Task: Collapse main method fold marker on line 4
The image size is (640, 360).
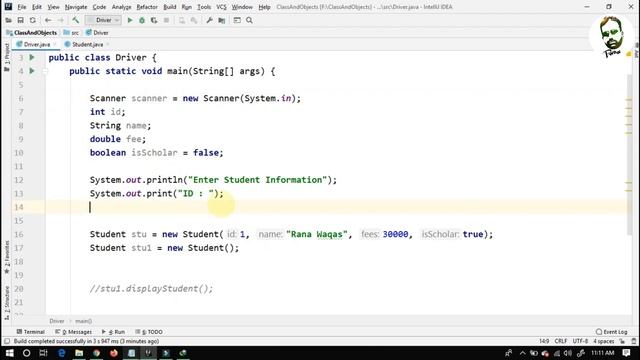Action: tap(45, 71)
